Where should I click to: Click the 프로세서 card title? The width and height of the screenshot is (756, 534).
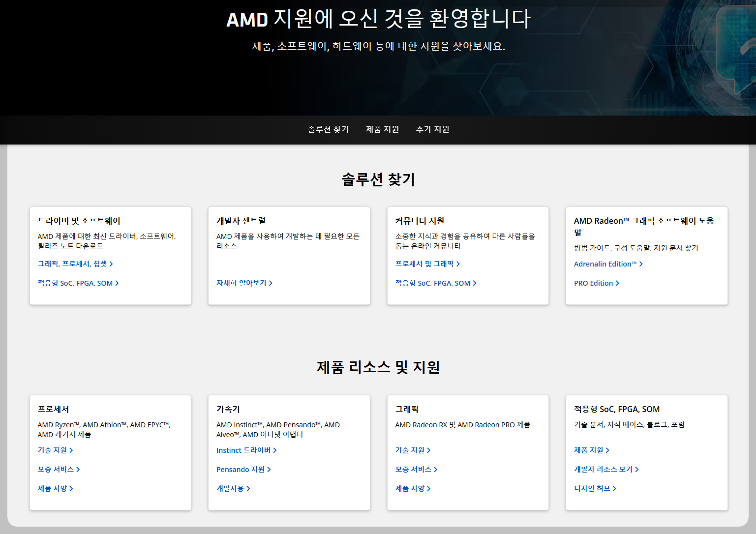coord(54,409)
